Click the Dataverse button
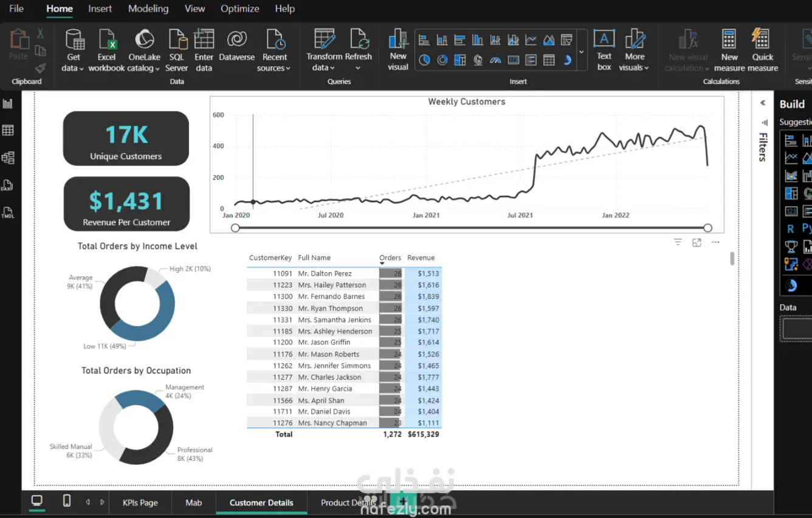This screenshot has height=518, width=812. tap(236, 46)
